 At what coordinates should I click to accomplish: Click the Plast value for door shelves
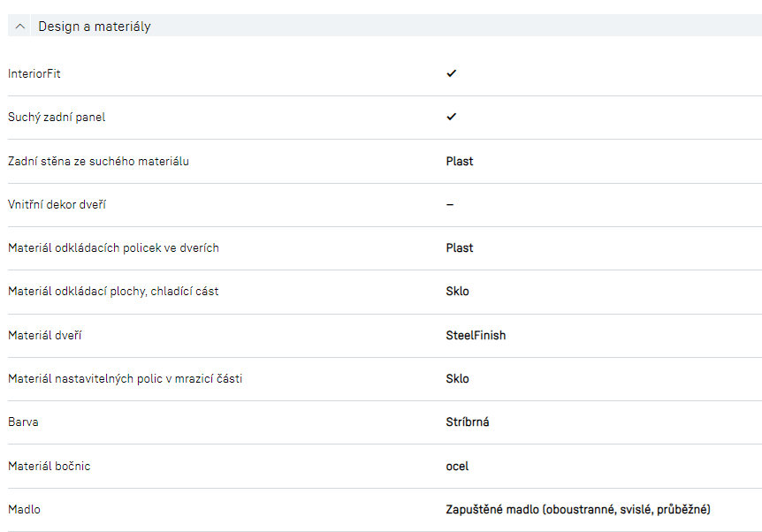459,247
